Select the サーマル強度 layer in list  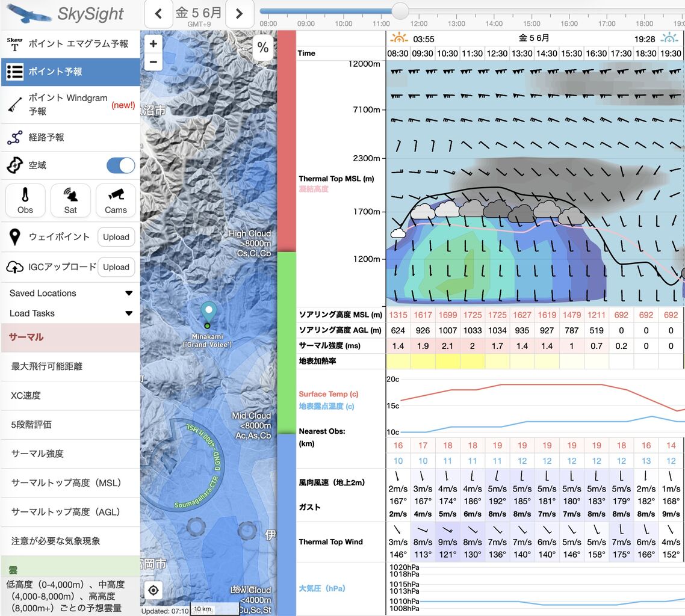click(71, 454)
